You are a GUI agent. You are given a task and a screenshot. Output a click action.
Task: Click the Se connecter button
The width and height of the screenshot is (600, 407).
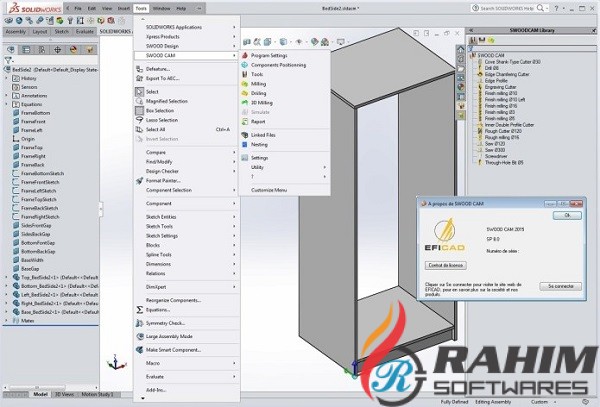pos(561,286)
